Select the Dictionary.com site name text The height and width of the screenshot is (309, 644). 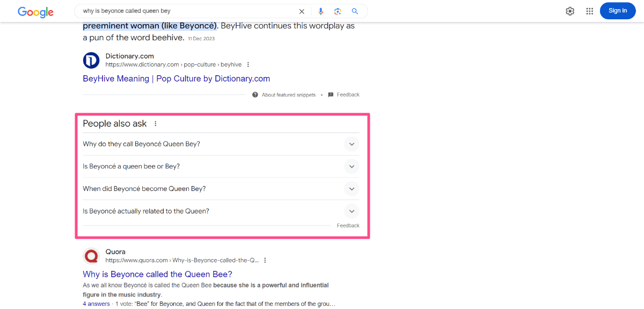[x=130, y=56]
